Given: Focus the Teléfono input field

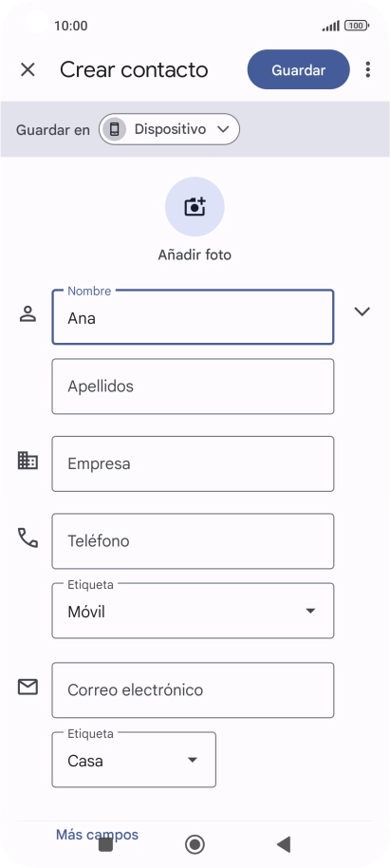Looking at the screenshot, I should pyautogui.click(x=193, y=541).
